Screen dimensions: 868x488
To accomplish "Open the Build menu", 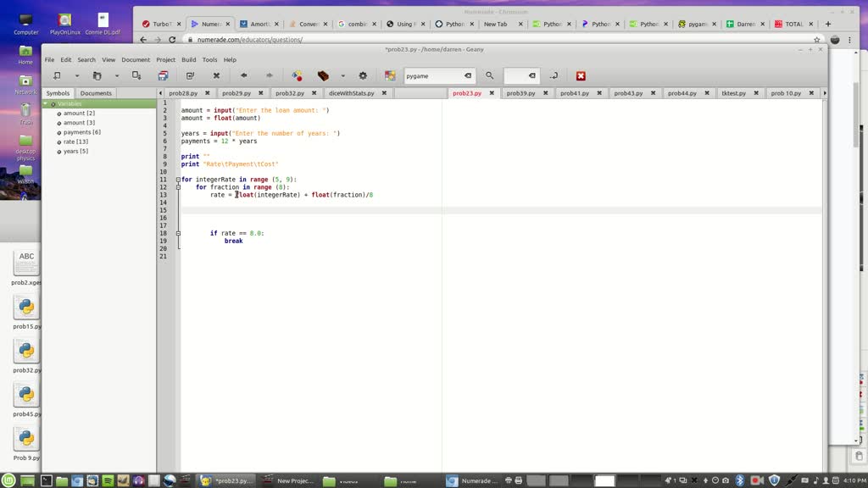I will point(188,60).
